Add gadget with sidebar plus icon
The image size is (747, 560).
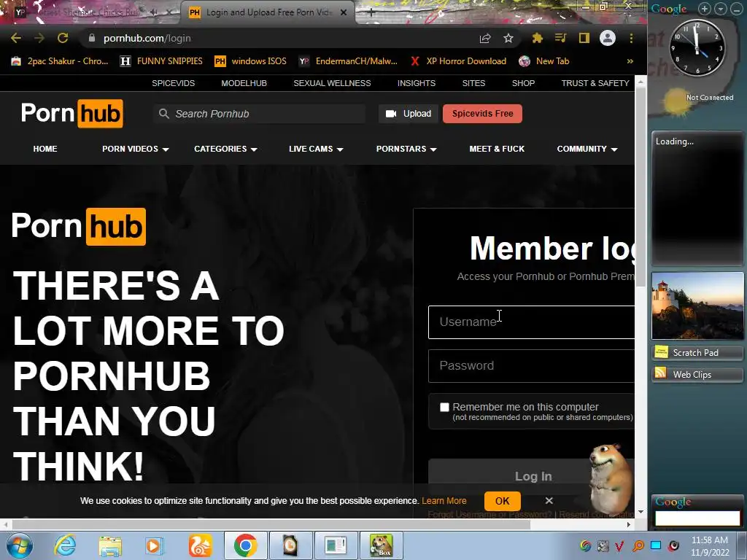click(x=705, y=9)
